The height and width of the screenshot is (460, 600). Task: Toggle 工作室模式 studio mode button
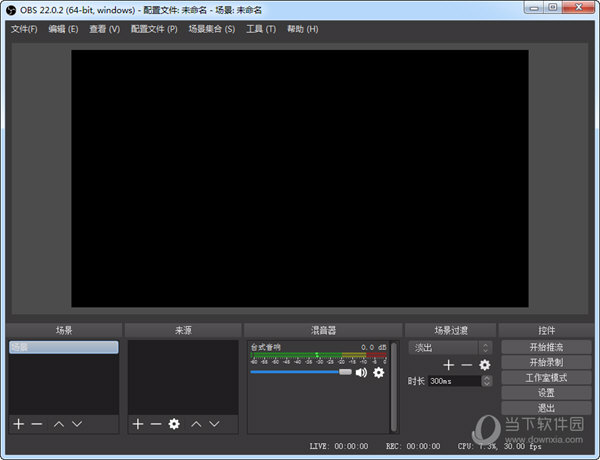click(546, 378)
